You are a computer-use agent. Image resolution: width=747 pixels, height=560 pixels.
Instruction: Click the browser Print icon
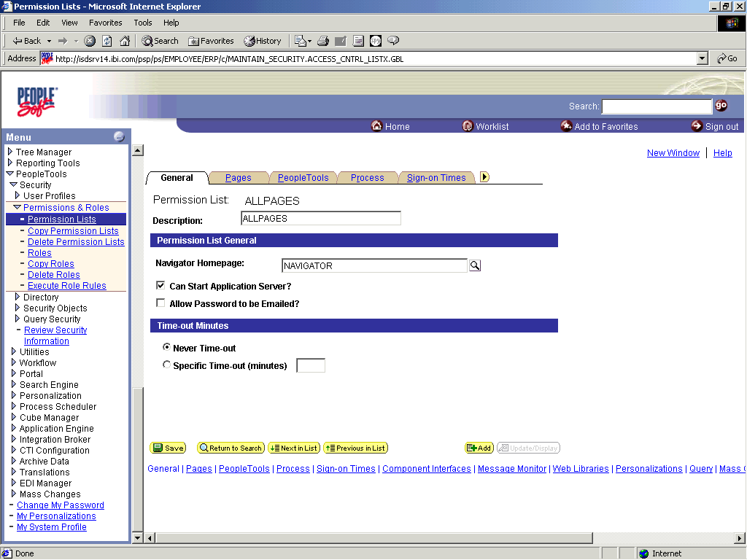[321, 40]
